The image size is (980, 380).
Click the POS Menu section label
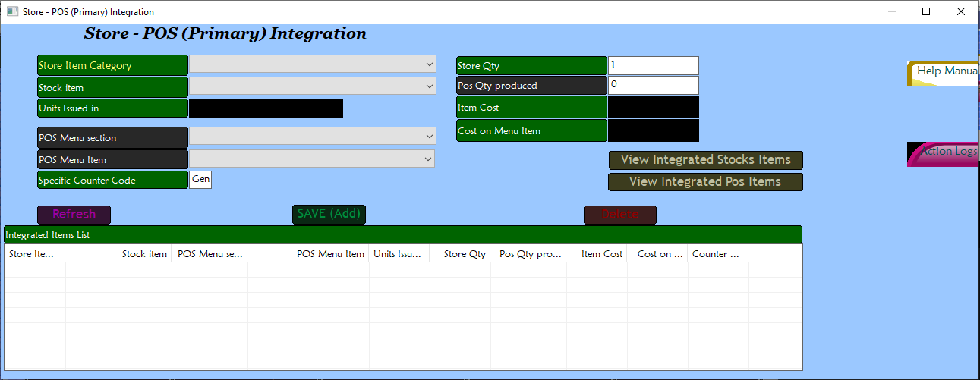click(112, 138)
